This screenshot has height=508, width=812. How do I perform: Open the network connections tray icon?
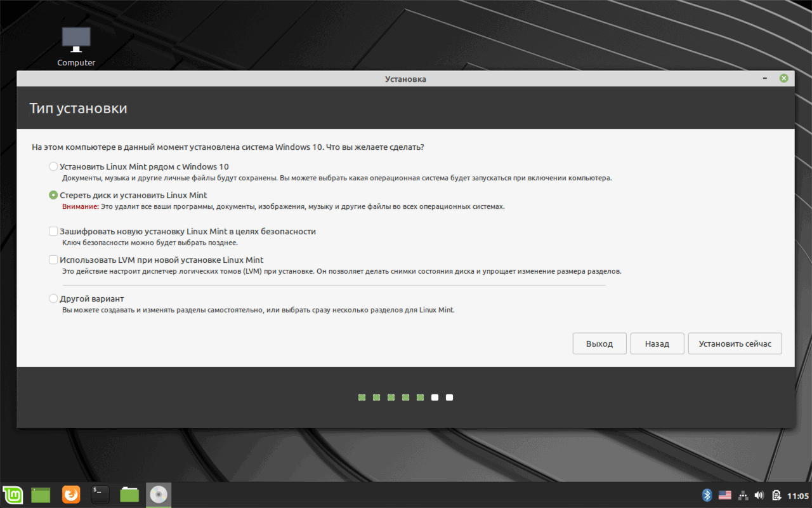[743, 495]
